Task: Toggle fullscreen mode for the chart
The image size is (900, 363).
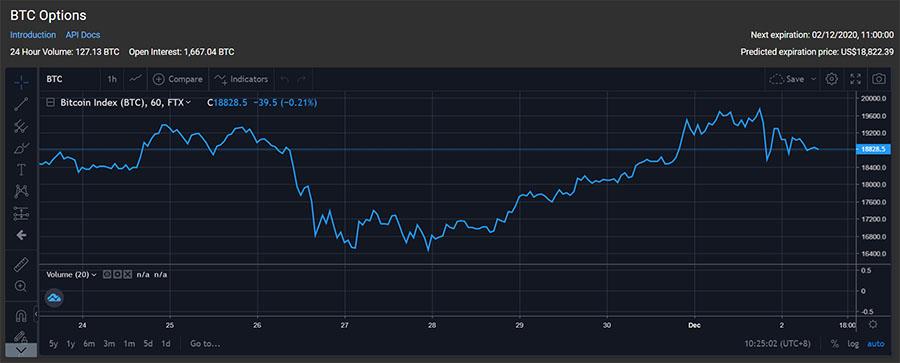Action: coord(855,79)
